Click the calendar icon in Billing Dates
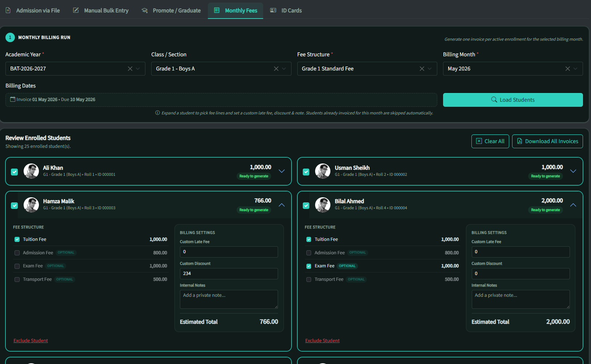 click(13, 100)
